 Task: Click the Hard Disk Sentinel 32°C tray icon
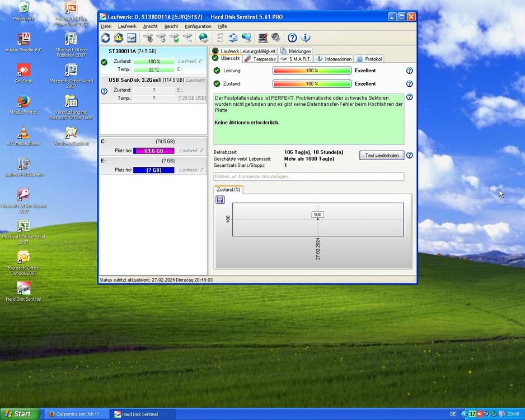(x=472, y=414)
